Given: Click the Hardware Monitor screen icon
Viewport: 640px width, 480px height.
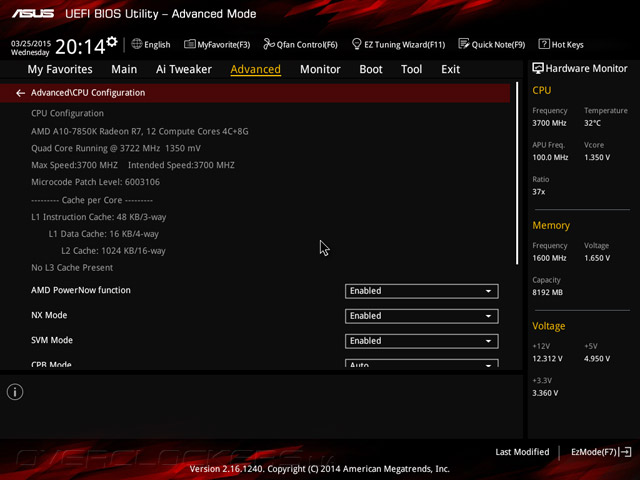Looking at the screenshot, I should coord(538,69).
